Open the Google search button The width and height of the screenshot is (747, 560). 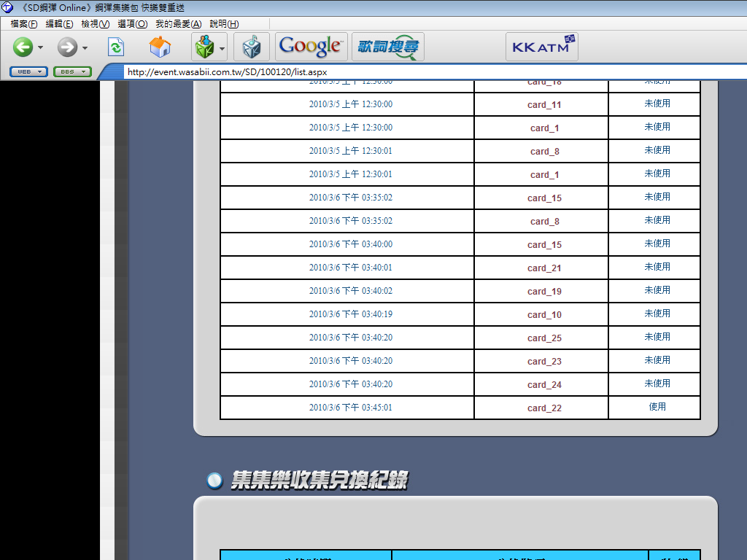coord(311,47)
